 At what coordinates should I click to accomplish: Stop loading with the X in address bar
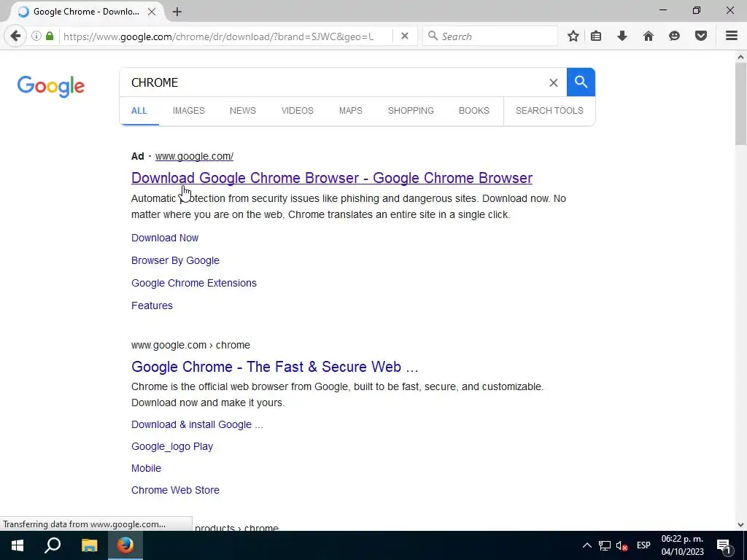tap(404, 36)
